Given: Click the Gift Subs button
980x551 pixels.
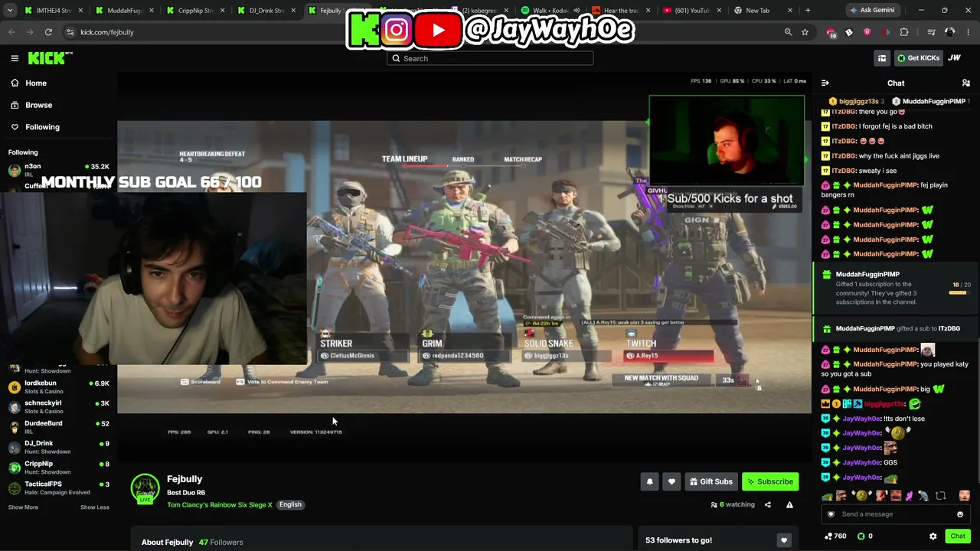Looking at the screenshot, I should pyautogui.click(x=710, y=481).
